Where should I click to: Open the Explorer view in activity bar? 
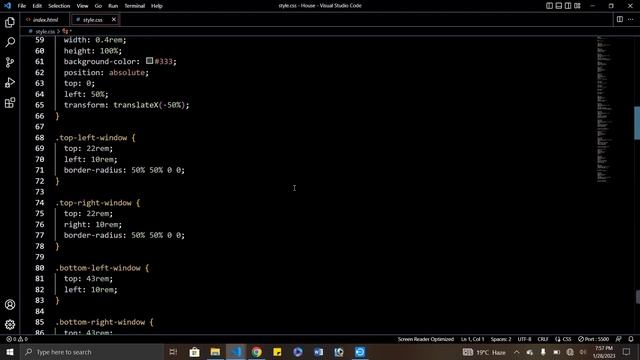(10, 22)
